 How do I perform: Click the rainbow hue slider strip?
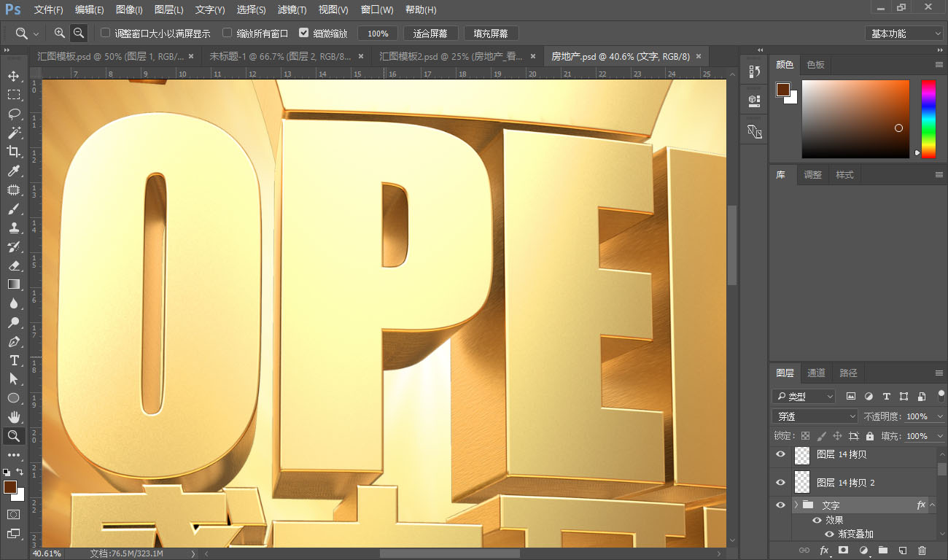pyautogui.click(x=928, y=119)
